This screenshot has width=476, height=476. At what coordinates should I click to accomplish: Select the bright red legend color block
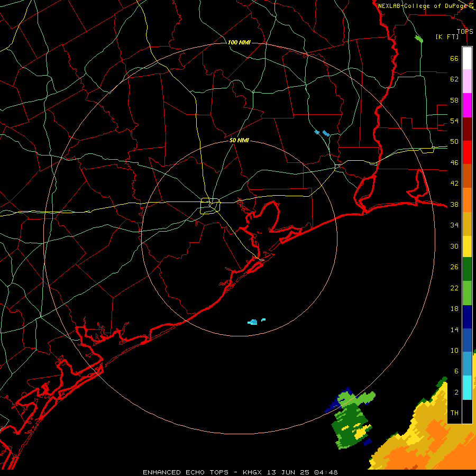coord(467,152)
